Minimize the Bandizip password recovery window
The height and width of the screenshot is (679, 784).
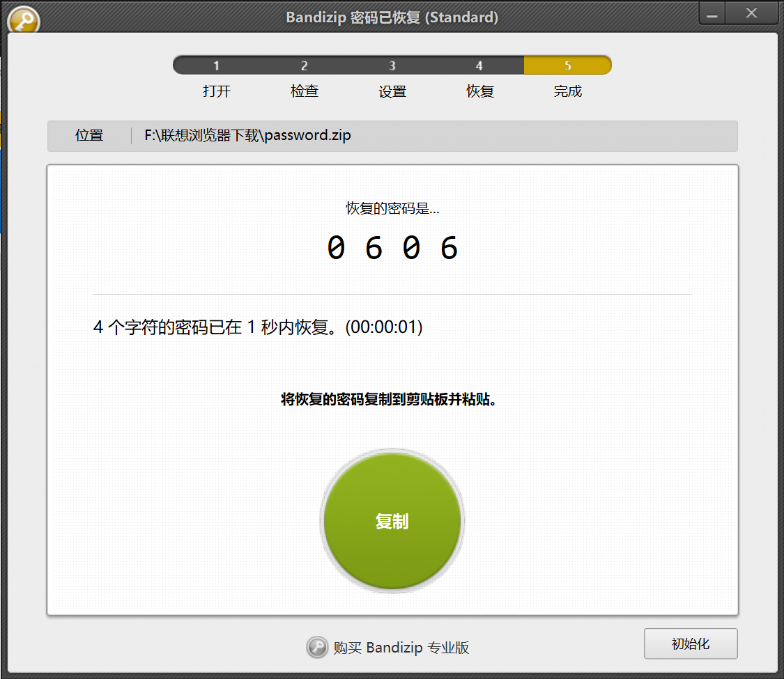(x=712, y=13)
